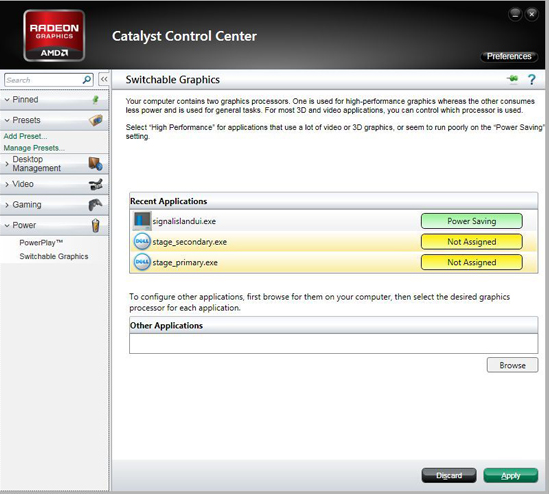Click the Manage Presets link
This screenshot has width=551, height=495.
[x=34, y=148]
